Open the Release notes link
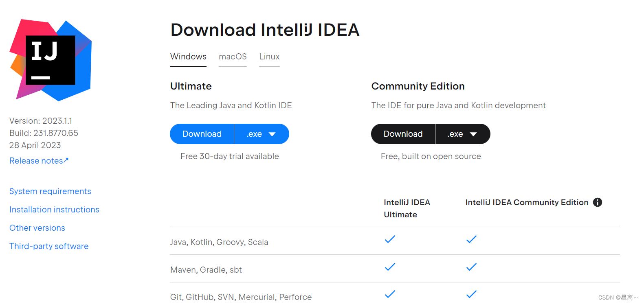 pos(39,161)
